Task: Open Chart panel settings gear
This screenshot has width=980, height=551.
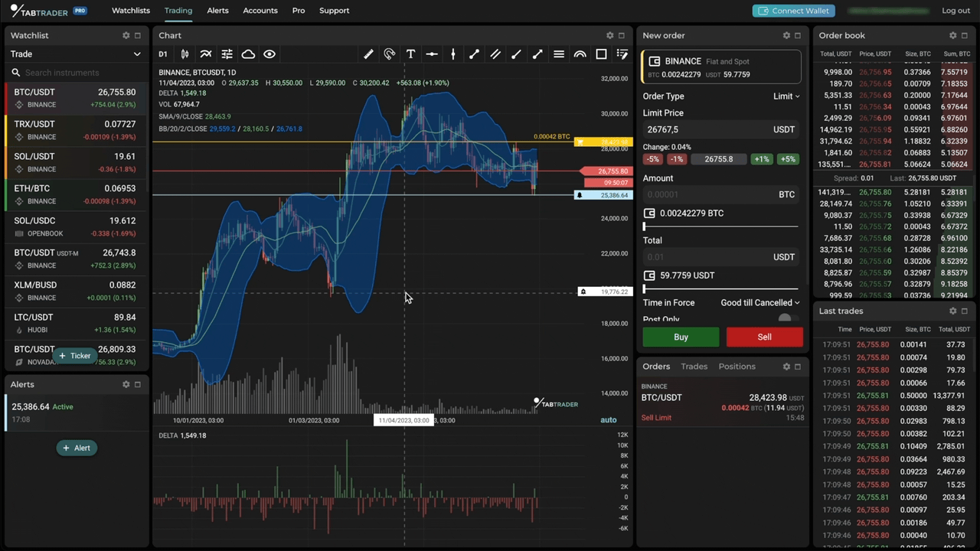Action: point(610,36)
